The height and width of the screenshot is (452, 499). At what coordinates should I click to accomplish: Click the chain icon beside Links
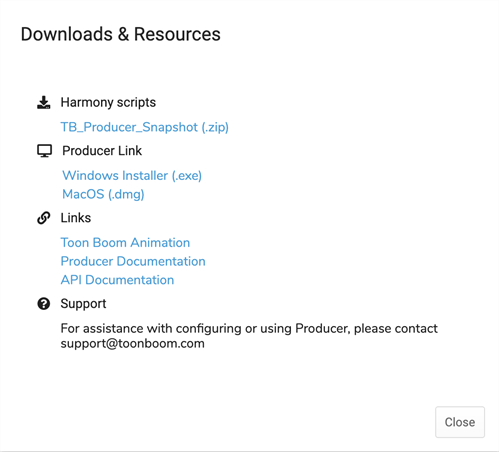coord(44,218)
